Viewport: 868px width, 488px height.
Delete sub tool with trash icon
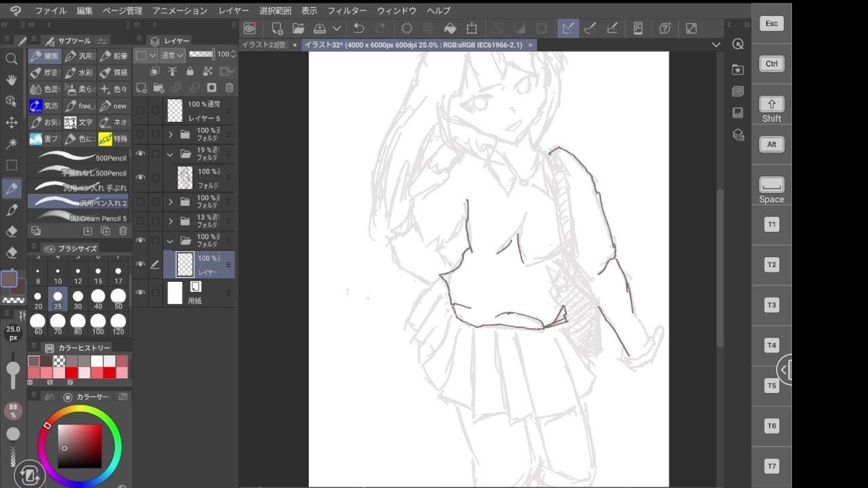click(x=123, y=231)
